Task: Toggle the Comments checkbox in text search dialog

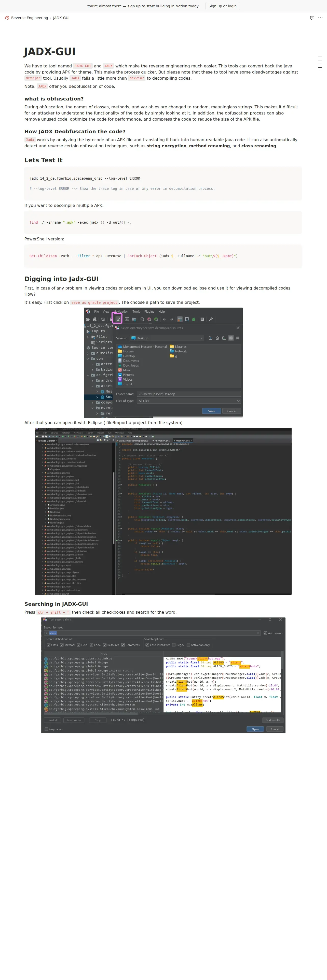Action: coord(123,645)
